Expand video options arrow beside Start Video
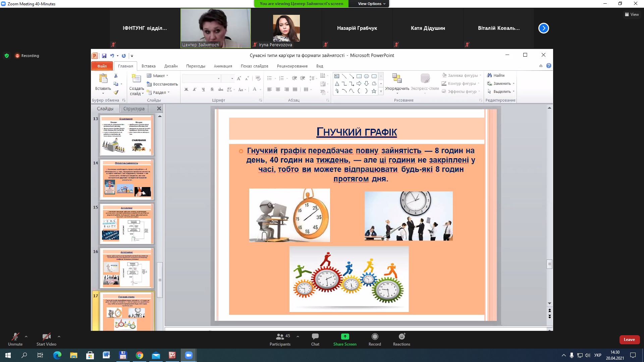The height and width of the screenshot is (362, 644). click(59, 337)
